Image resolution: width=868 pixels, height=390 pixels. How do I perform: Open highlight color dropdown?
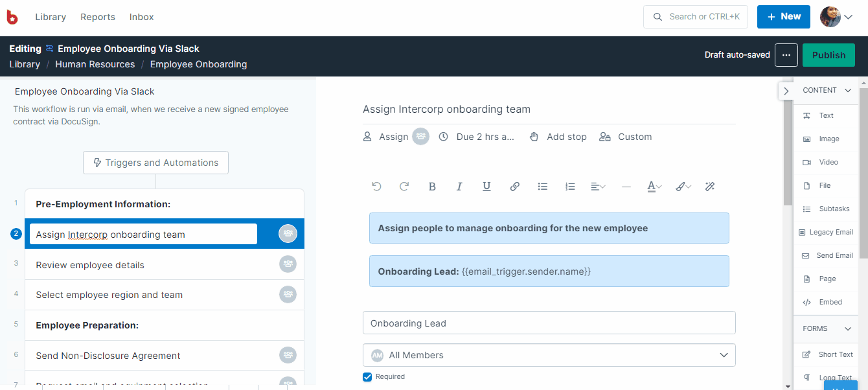click(683, 187)
